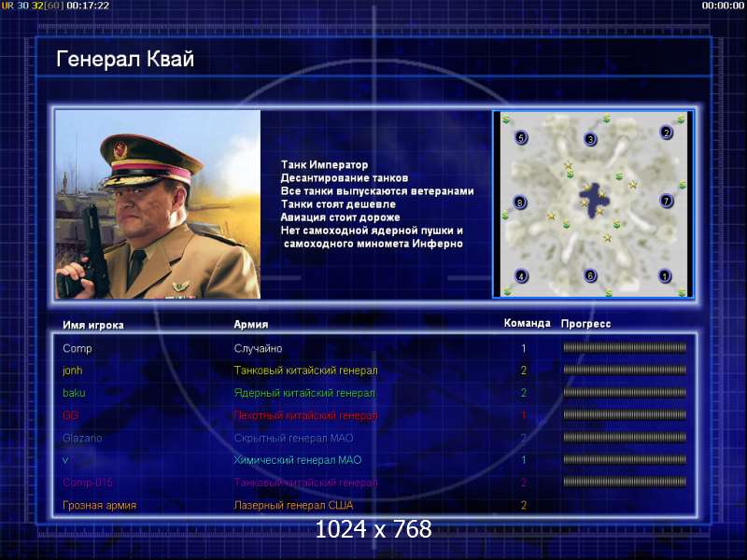Click team number 2 in Грозная армия row
The width and height of the screenshot is (747, 560).
pyautogui.click(x=524, y=505)
